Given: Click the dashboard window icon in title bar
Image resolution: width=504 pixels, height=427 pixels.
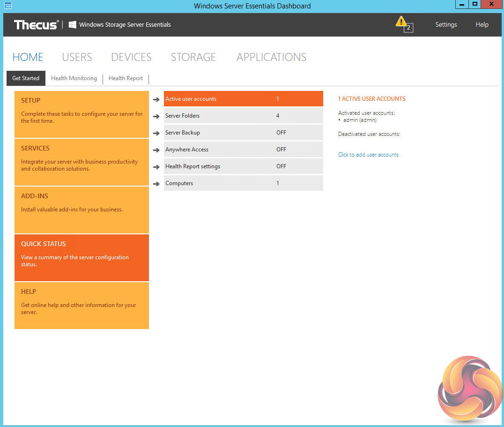Looking at the screenshot, I should (x=8, y=6).
